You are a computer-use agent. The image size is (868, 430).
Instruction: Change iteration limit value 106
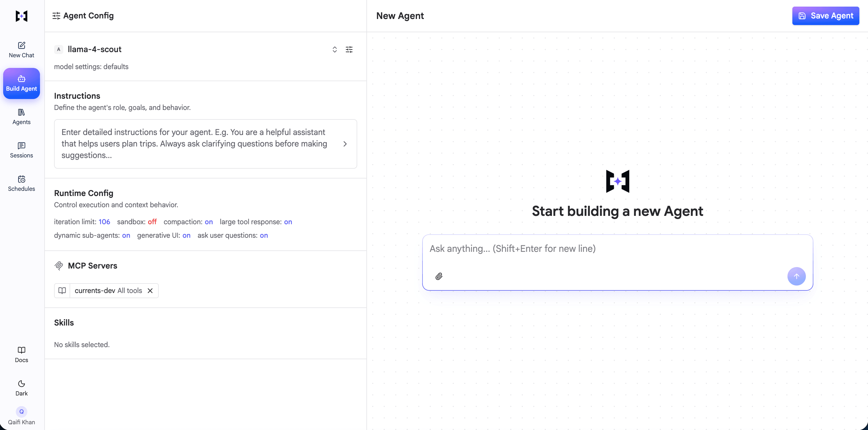pos(104,222)
